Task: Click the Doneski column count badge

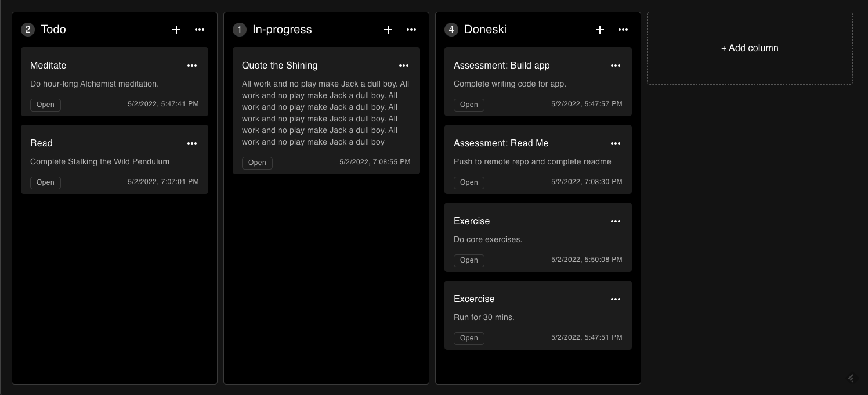Action: point(451,30)
